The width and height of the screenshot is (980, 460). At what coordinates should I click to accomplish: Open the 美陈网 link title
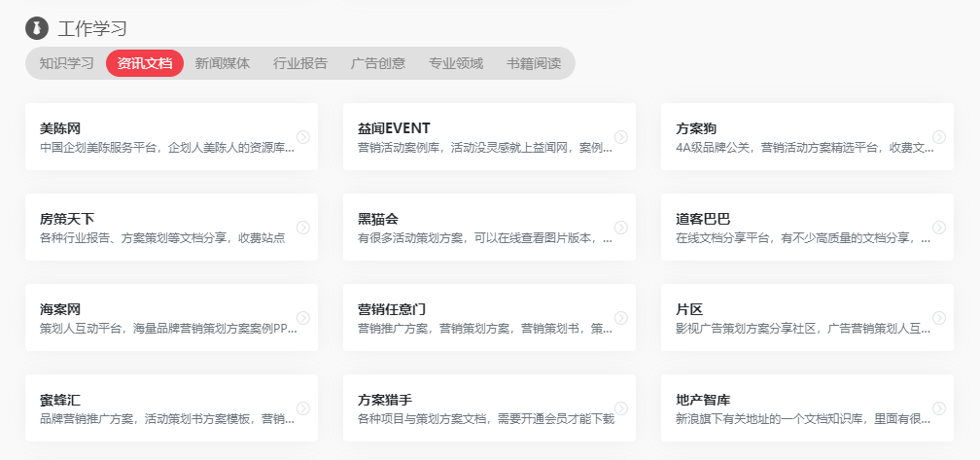(x=60, y=128)
